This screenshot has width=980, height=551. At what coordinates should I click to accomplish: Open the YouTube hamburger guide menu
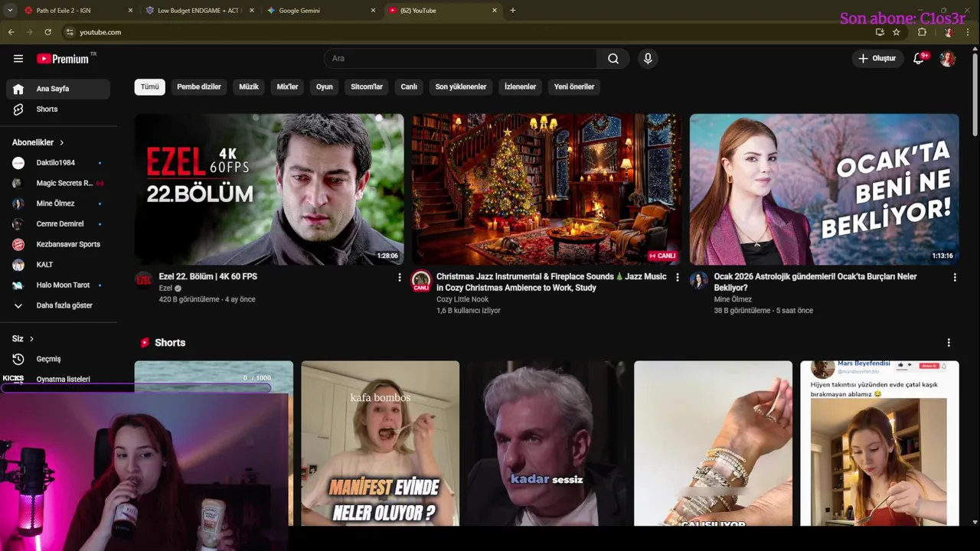(x=18, y=58)
